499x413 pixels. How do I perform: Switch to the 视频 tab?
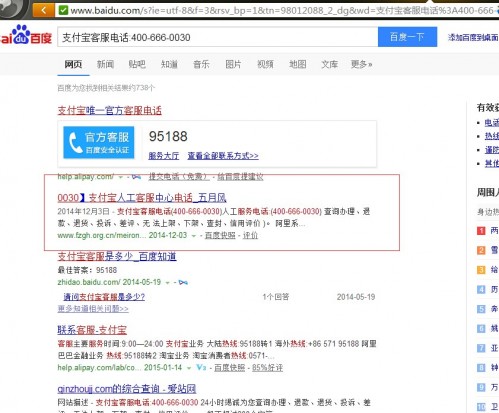click(265, 64)
